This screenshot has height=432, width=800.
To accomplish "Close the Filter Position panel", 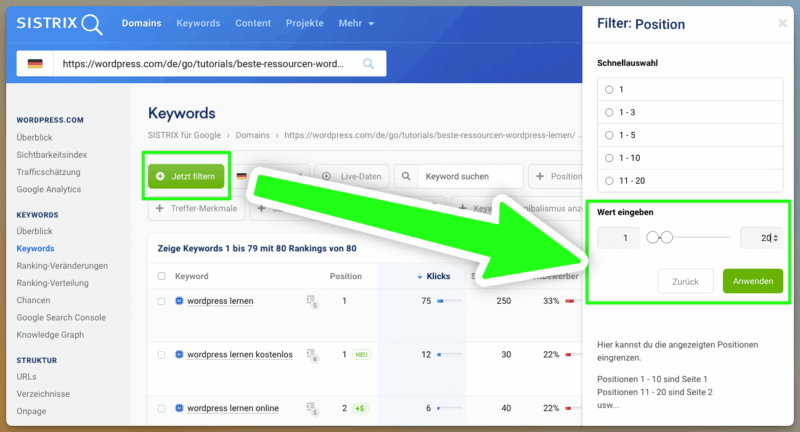I will click(x=782, y=23).
